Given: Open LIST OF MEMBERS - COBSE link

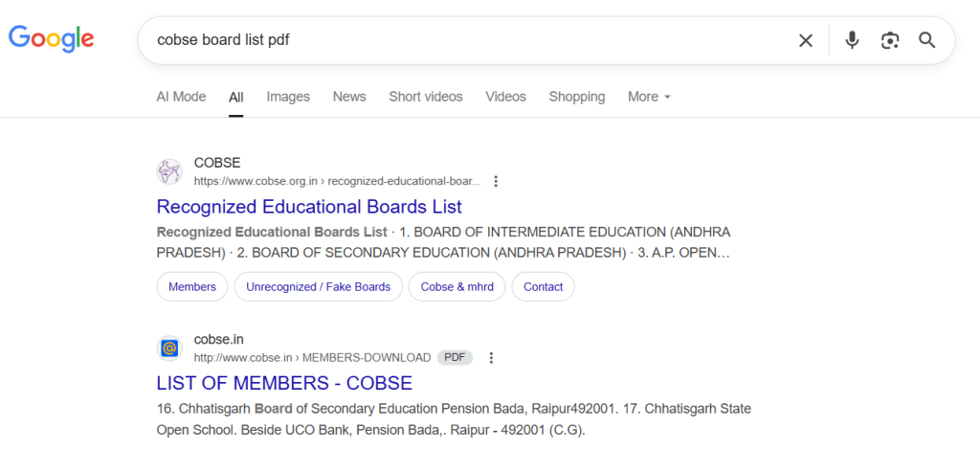Looking at the screenshot, I should coord(284,384).
